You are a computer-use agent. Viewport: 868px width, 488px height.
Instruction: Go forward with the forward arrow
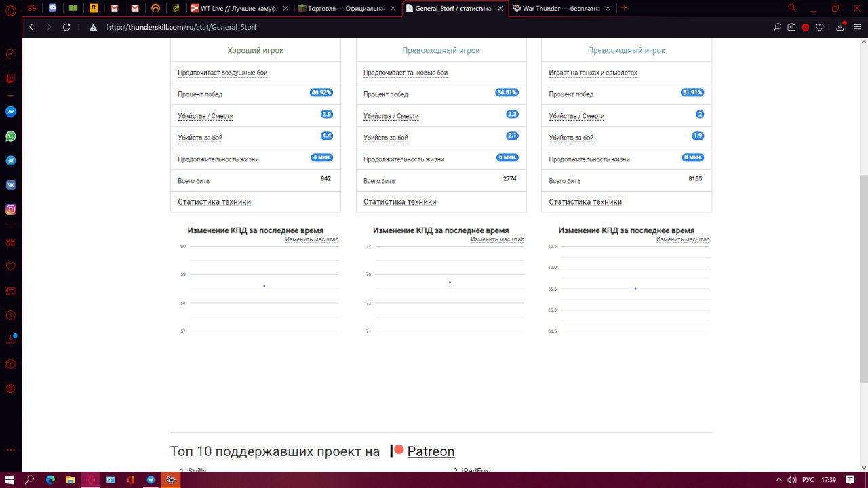[48, 27]
